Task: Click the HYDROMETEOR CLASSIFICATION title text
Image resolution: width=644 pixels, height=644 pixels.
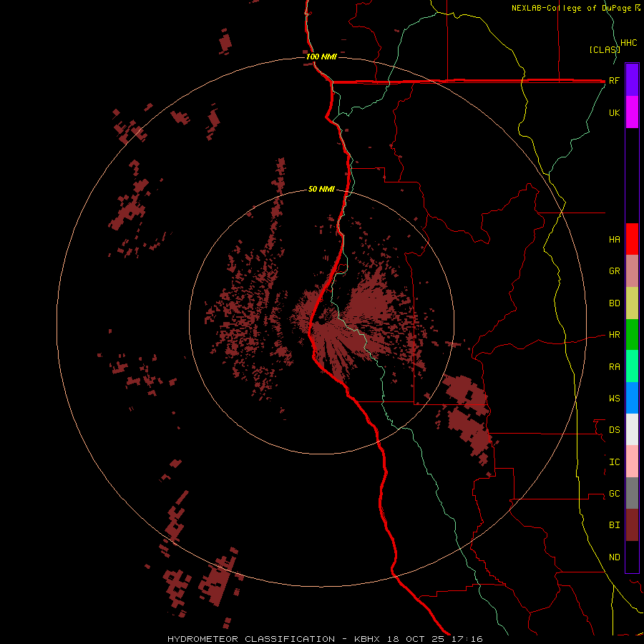Action: pos(251,639)
